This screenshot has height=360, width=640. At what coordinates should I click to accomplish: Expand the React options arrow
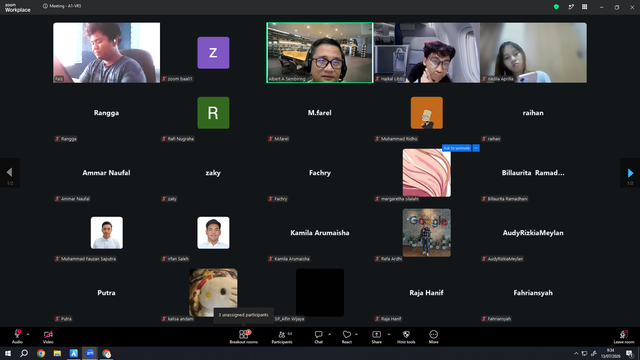[356, 334]
